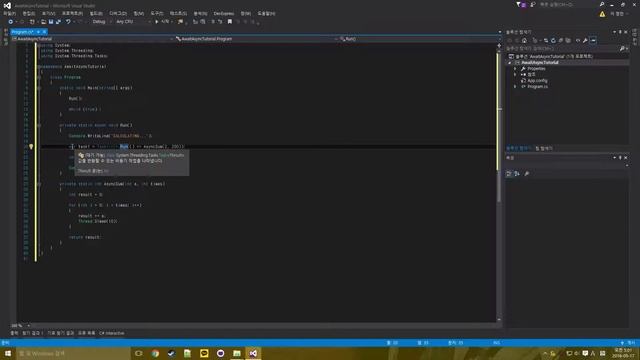Image resolution: width=640 pixels, height=360 pixels.
Task: Click the sign-in account text at top right
Action: click(617, 14)
